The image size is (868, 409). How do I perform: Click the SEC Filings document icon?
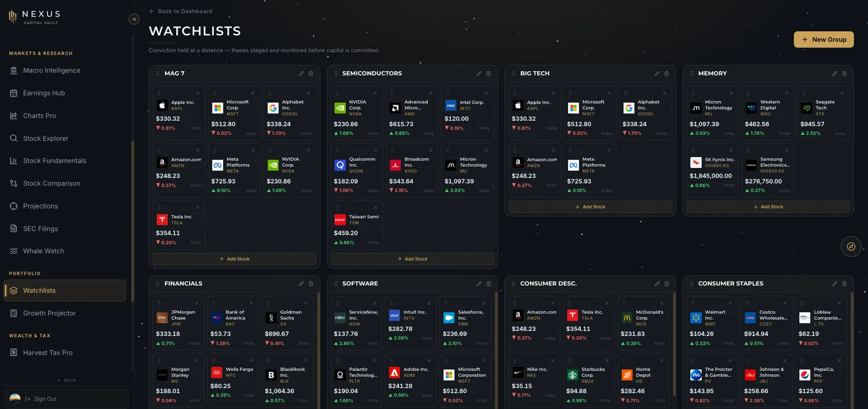[x=14, y=229]
